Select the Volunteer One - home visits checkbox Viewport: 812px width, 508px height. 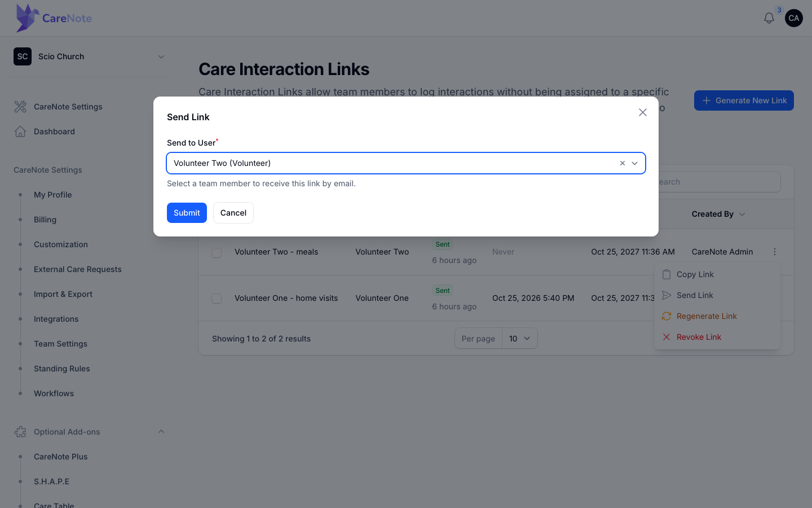[x=217, y=299]
